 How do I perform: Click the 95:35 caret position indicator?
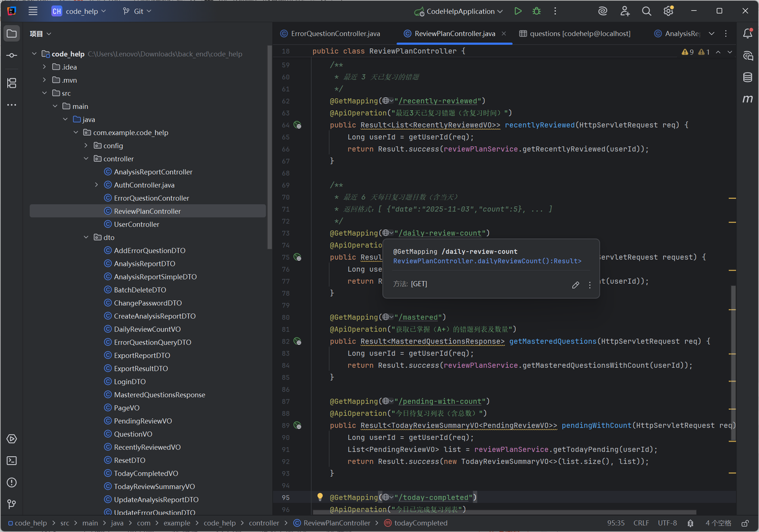(x=616, y=523)
